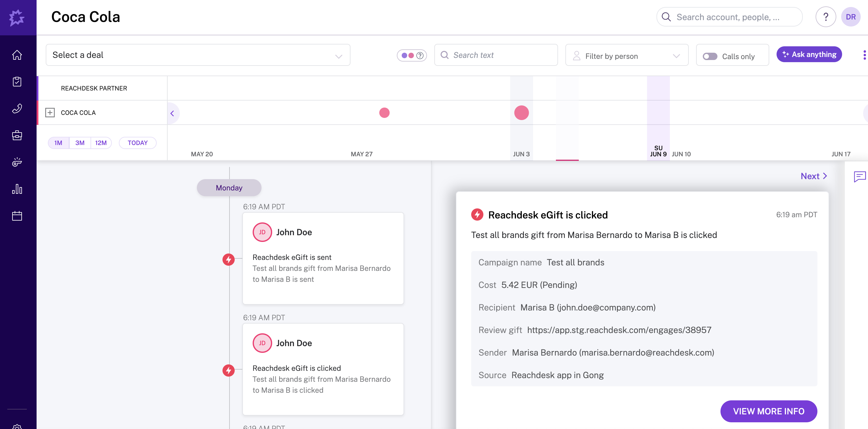This screenshot has height=429, width=868.
Task: Select the 3M time range
Action: click(80, 143)
